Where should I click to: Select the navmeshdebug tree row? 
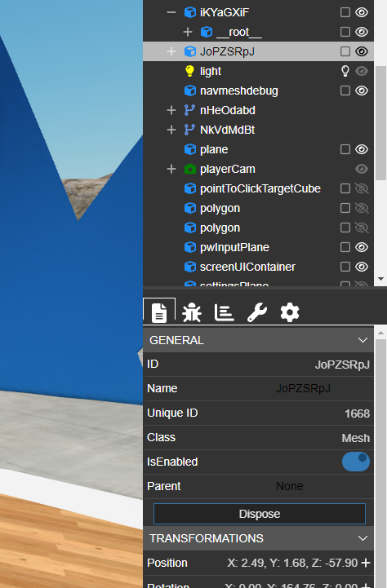258,91
